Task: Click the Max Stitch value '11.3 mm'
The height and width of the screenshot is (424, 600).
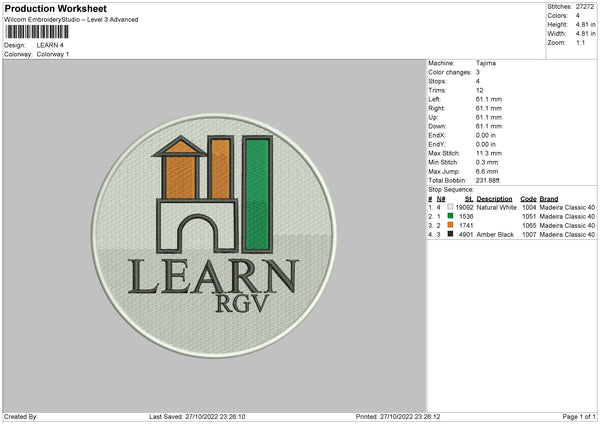Action: (x=489, y=153)
